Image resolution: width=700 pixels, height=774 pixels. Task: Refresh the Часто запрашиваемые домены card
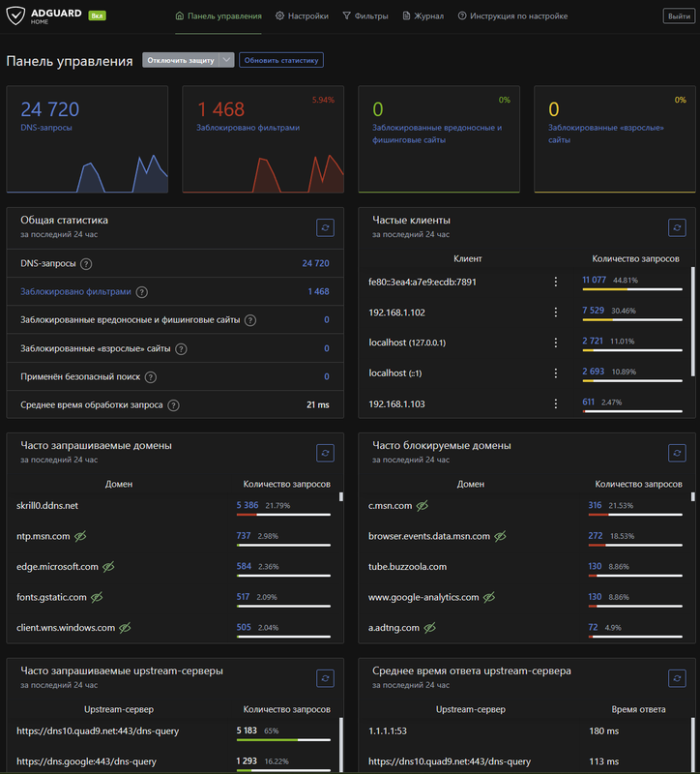click(x=325, y=453)
